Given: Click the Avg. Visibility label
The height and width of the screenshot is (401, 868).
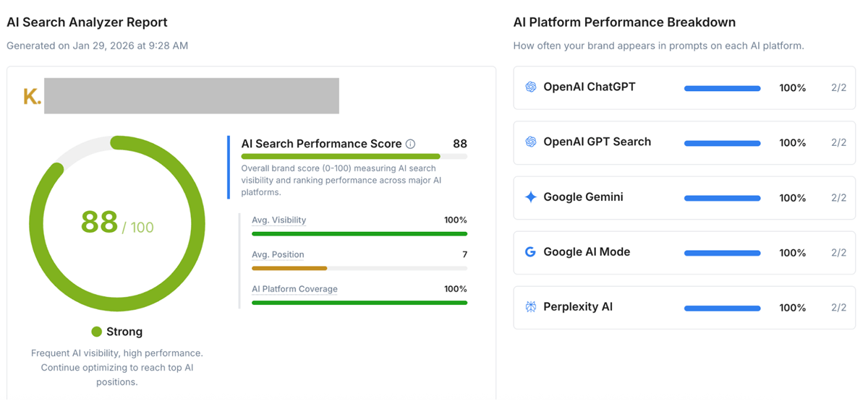Looking at the screenshot, I should [278, 220].
